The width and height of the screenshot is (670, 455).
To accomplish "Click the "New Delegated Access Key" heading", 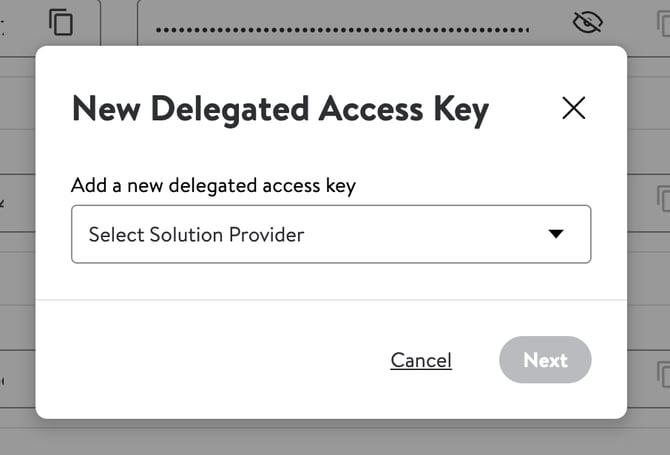I will coord(280,109).
